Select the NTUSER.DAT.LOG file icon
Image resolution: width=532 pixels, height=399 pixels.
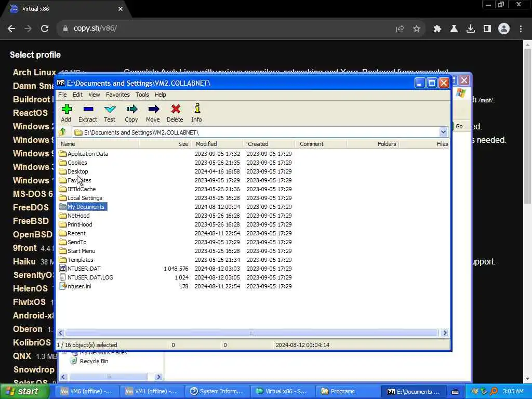point(62,277)
